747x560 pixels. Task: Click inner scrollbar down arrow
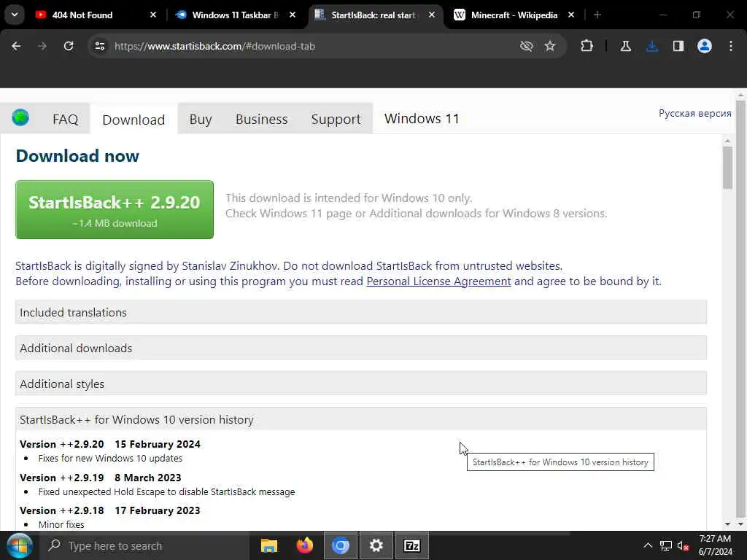[727, 524]
